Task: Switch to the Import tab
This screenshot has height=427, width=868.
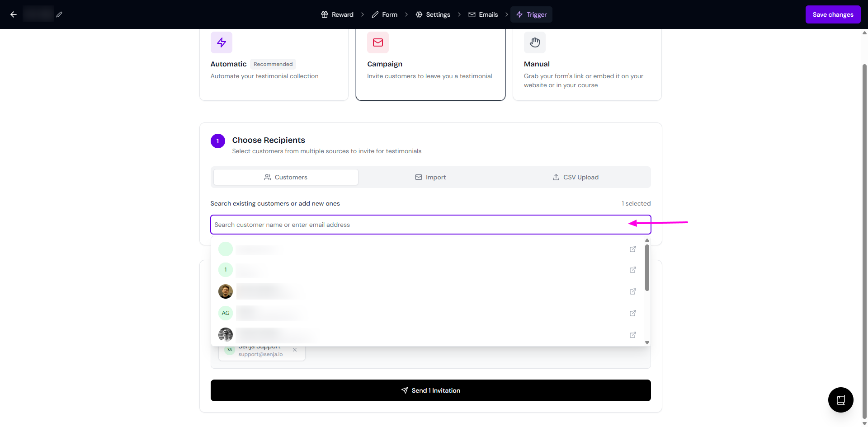Action: coord(430,177)
